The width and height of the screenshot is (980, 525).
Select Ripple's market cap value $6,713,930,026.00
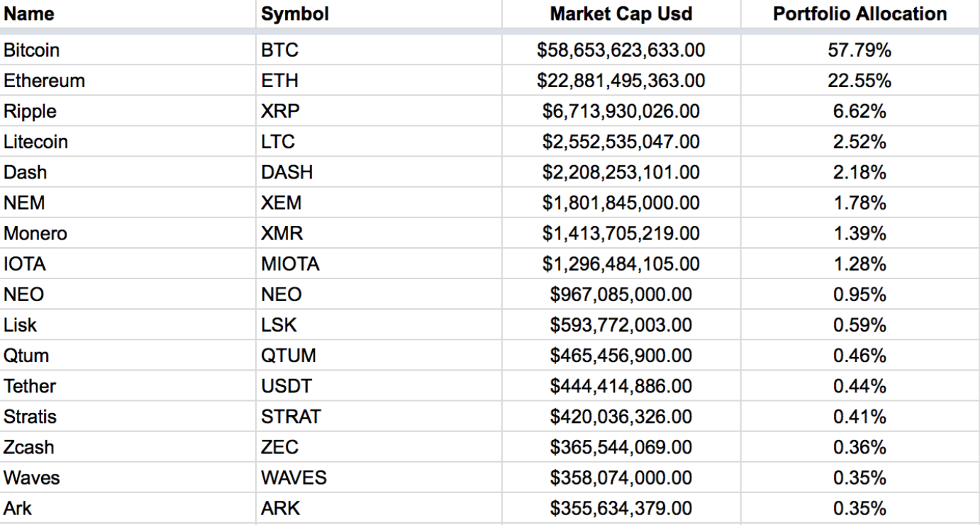621,112
